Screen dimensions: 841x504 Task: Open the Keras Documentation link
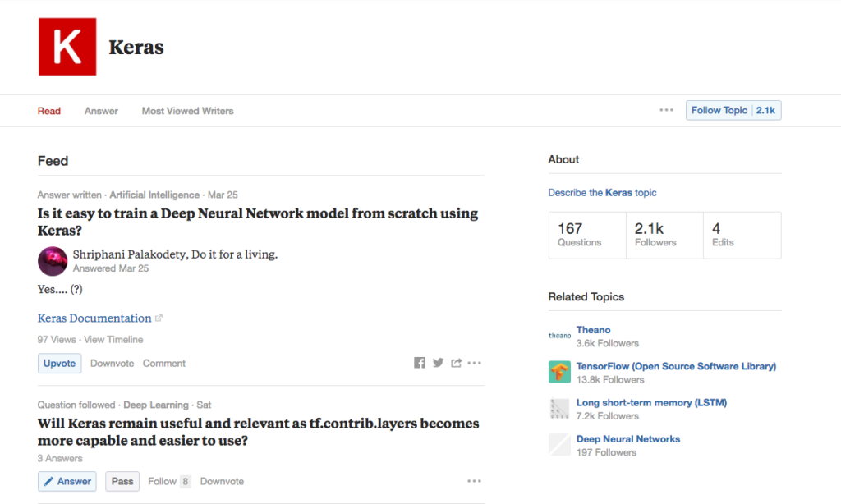point(94,318)
